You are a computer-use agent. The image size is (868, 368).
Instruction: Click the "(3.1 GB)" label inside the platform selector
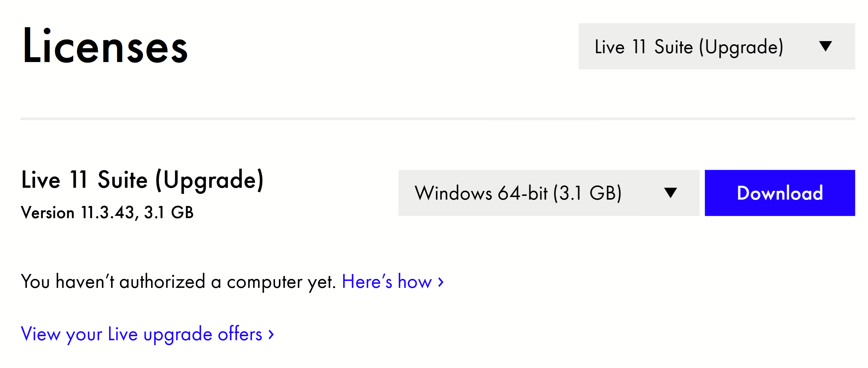pos(587,193)
